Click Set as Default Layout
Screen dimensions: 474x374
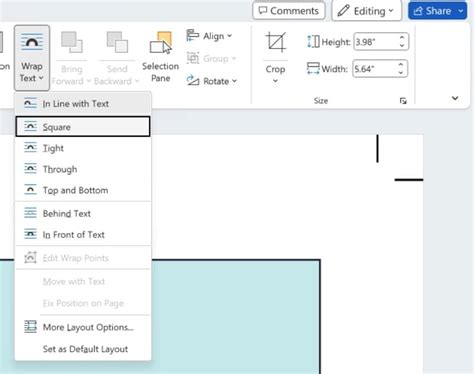pyautogui.click(x=83, y=349)
